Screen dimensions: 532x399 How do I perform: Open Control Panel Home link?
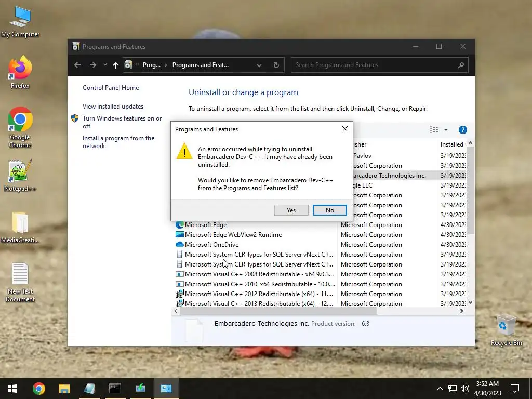tap(111, 87)
